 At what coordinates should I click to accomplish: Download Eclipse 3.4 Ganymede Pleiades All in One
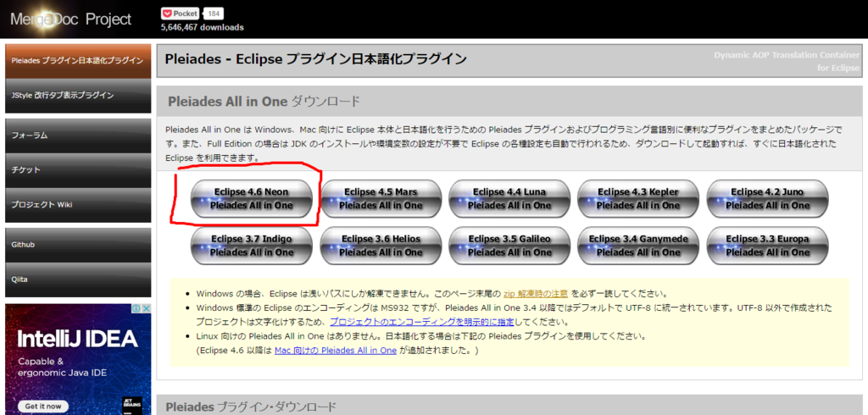coord(638,246)
